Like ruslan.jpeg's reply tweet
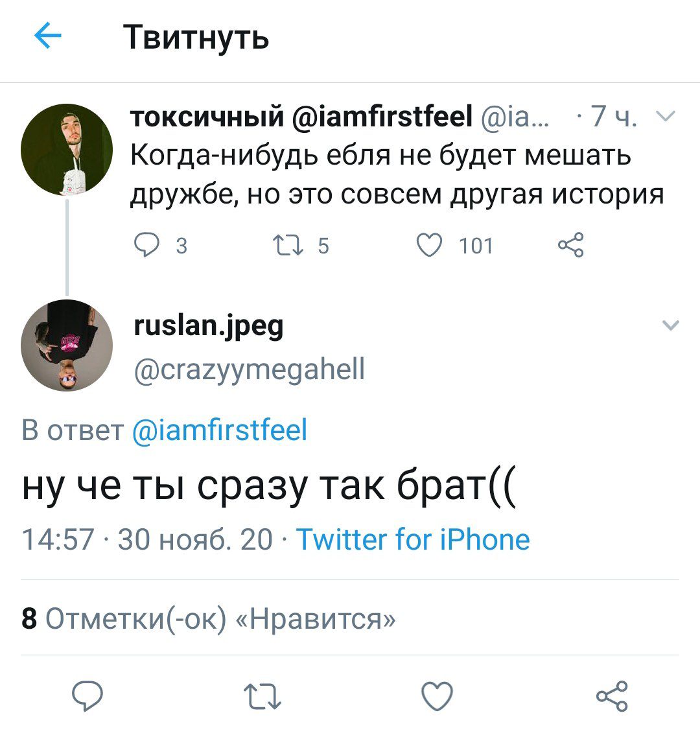 pyautogui.click(x=437, y=697)
